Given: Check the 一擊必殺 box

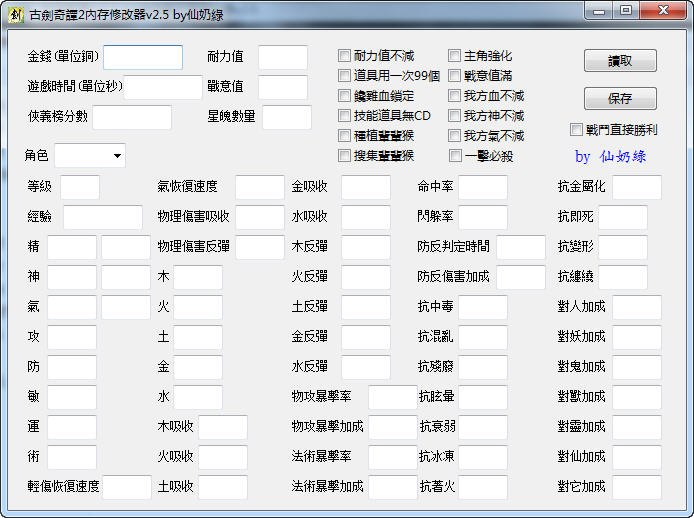Looking at the screenshot, I should pos(455,156).
